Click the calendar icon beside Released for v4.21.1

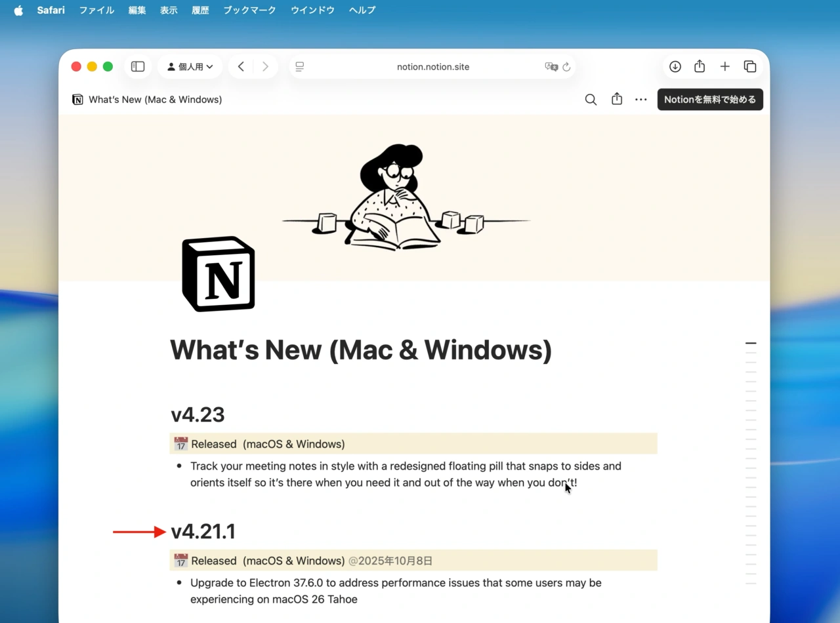(x=180, y=561)
